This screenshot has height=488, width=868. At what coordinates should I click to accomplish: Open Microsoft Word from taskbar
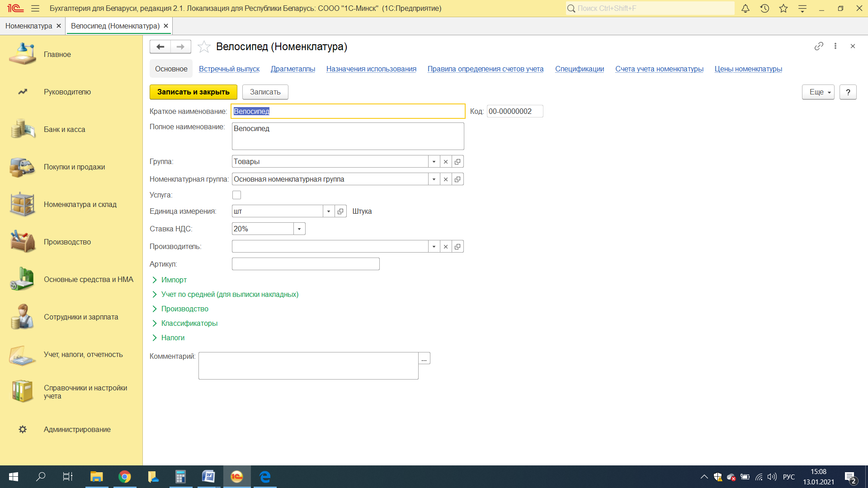[208, 477]
